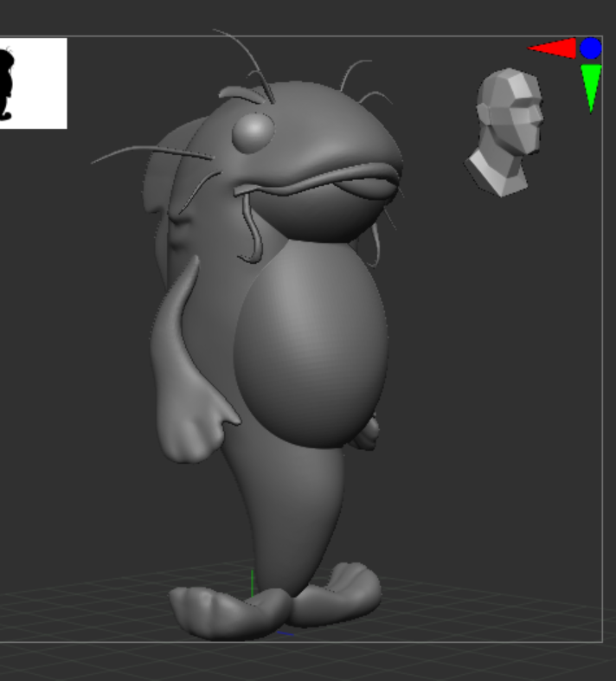Click the catfish character's eye
The image size is (616, 681).
pos(254,132)
